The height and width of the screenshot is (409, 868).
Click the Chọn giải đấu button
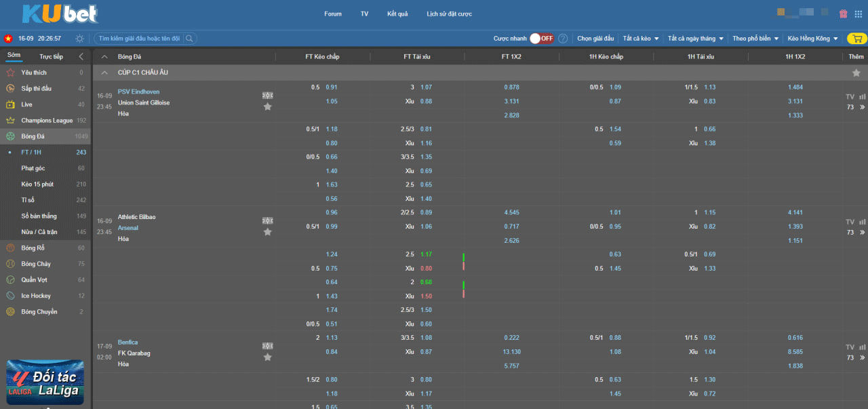point(595,39)
